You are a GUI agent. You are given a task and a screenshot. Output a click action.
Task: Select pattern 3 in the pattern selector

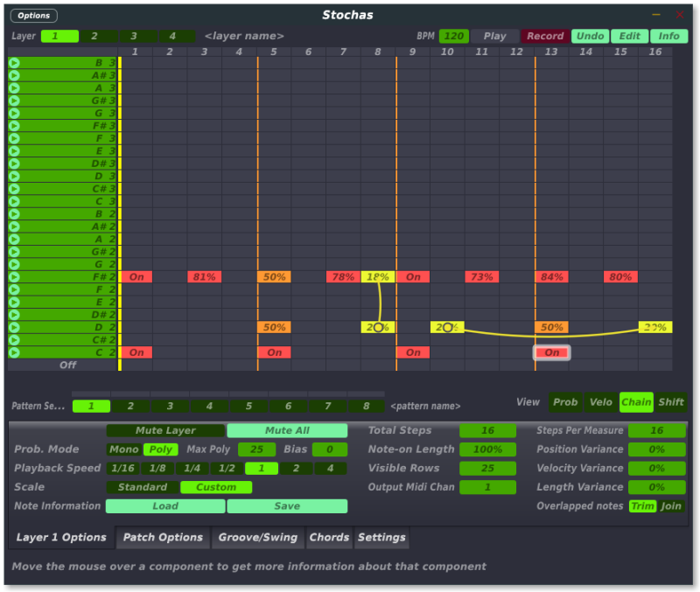click(x=170, y=406)
